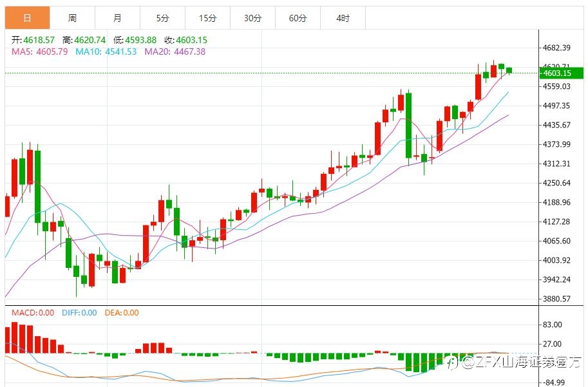The height and width of the screenshot is (387, 588).
Task: Click the 4497.35 price axis label
Action: tap(556, 106)
